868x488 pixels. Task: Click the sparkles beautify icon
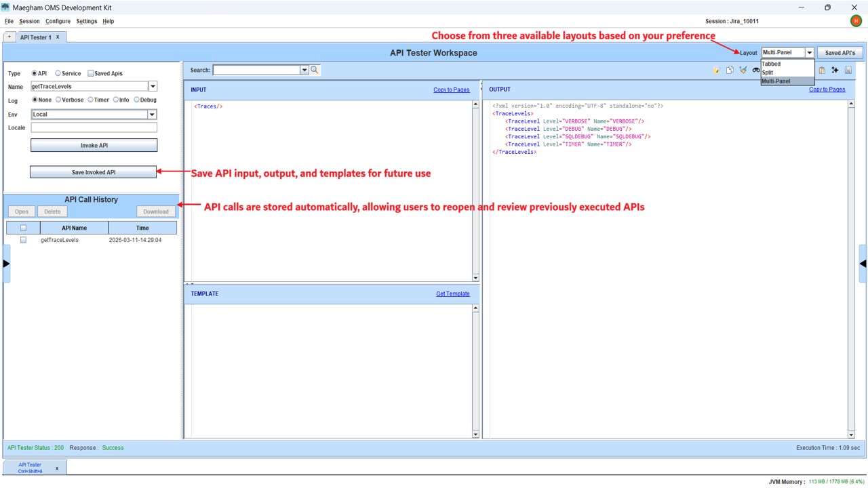(x=835, y=70)
